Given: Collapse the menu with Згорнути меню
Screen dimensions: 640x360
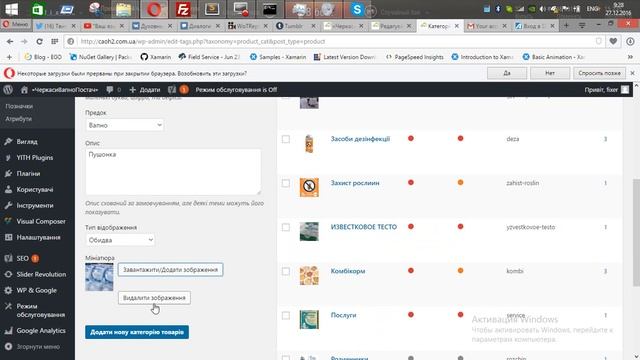Looking at the screenshot, I should click(38, 347).
